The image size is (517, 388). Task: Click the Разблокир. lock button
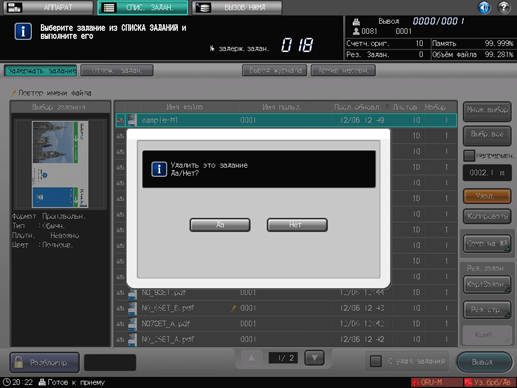[x=45, y=362]
